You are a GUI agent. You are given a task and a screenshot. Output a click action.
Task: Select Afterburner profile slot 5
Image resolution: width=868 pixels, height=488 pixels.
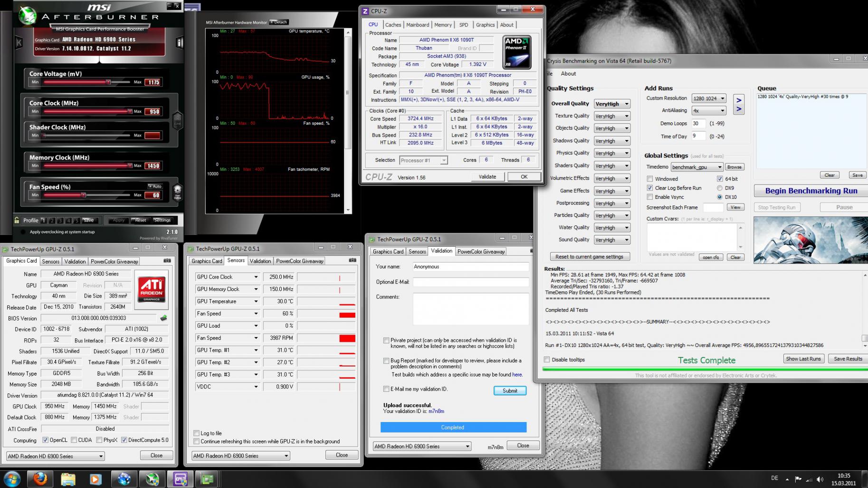[x=77, y=220]
